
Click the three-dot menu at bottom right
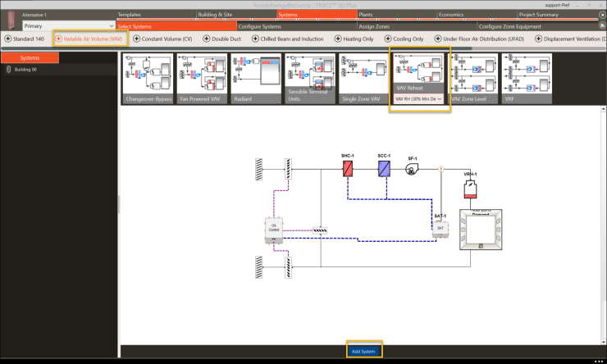[599, 362]
